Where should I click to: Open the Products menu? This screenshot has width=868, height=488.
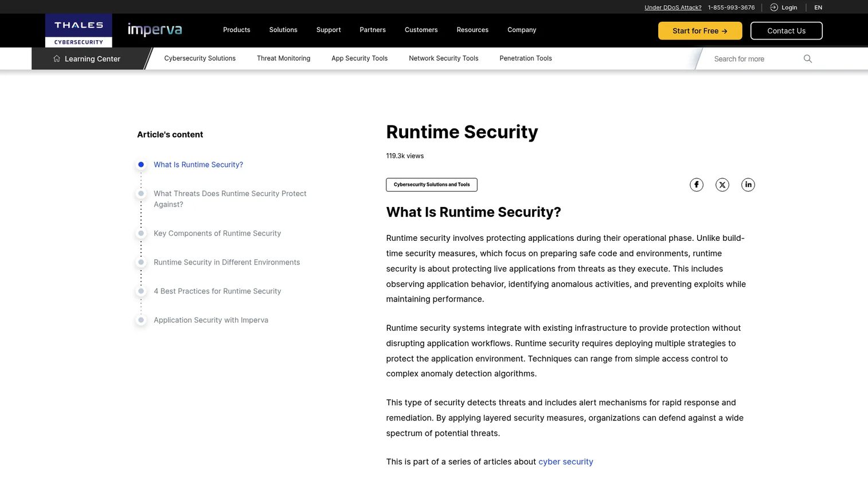237,30
